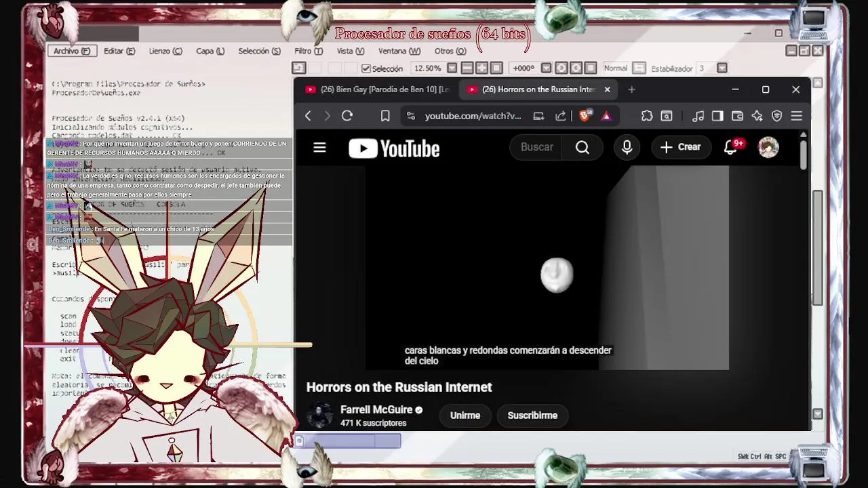The image size is (868, 488).
Task: Click the Farrell McGuire channel name
Action: [376, 410]
